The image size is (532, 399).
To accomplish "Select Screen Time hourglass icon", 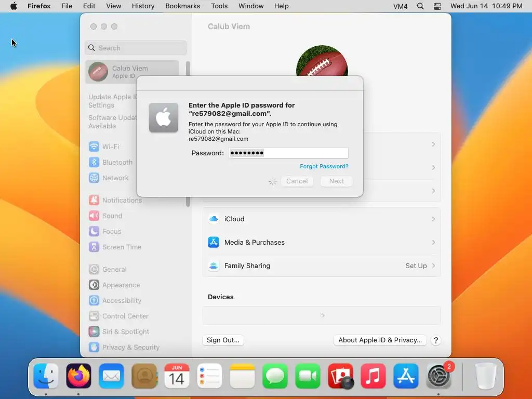I will 94,247.
